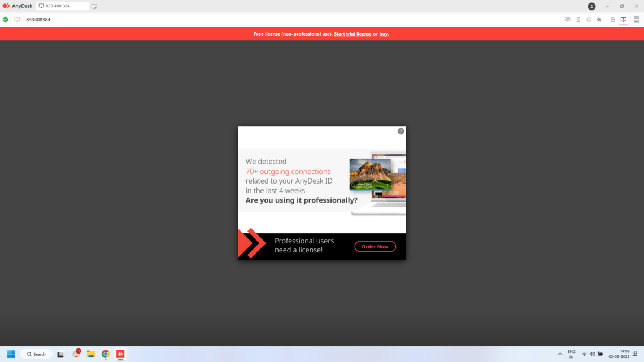Open file transfer with the file icon

(612, 19)
